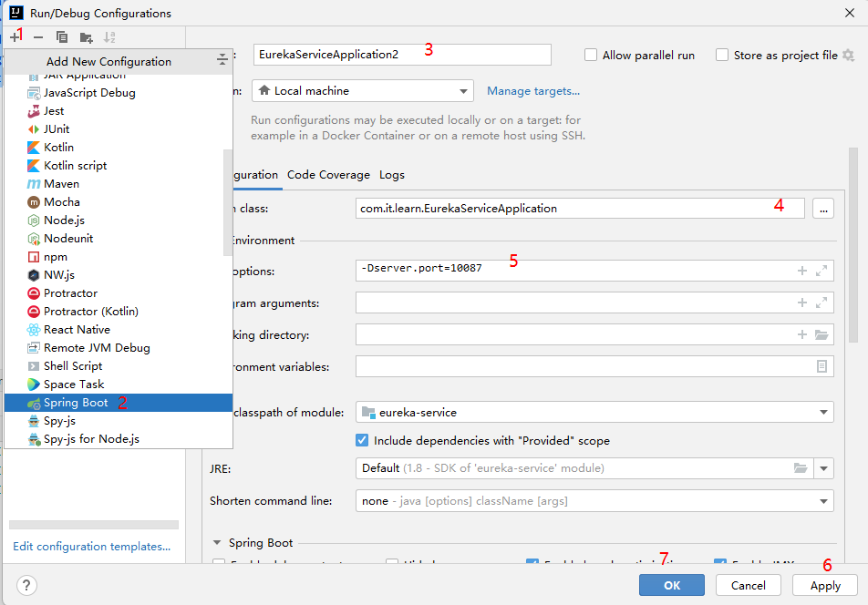Enable the Allow parallel run checkbox
Image resolution: width=868 pixels, height=605 pixels.
point(591,56)
